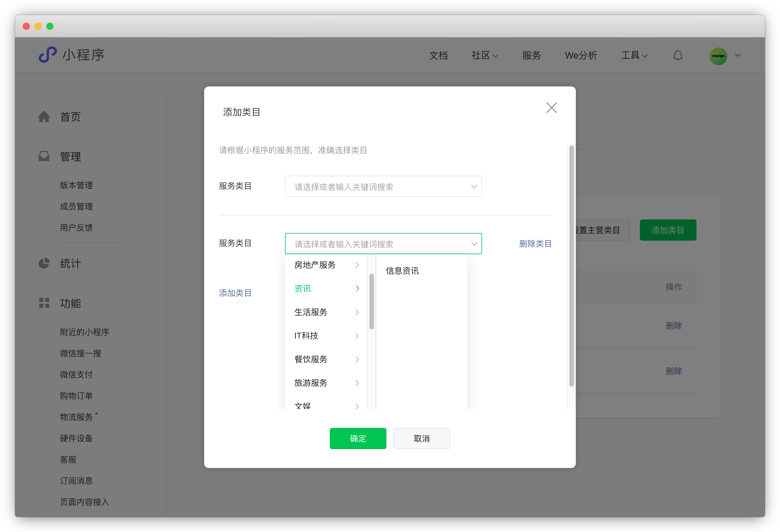Viewport: 780px width, 532px height.
Task: Click the 首页 home icon
Action: pyautogui.click(x=44, y=116)
